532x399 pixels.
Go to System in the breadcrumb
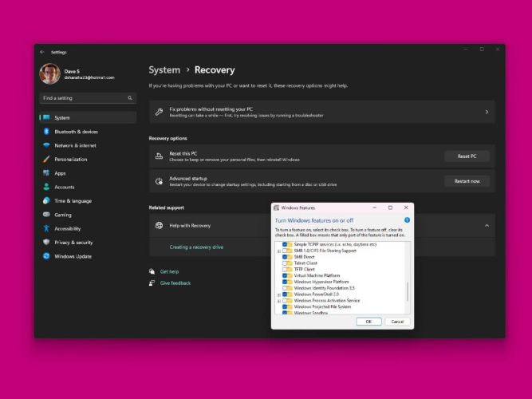(164, 70)
